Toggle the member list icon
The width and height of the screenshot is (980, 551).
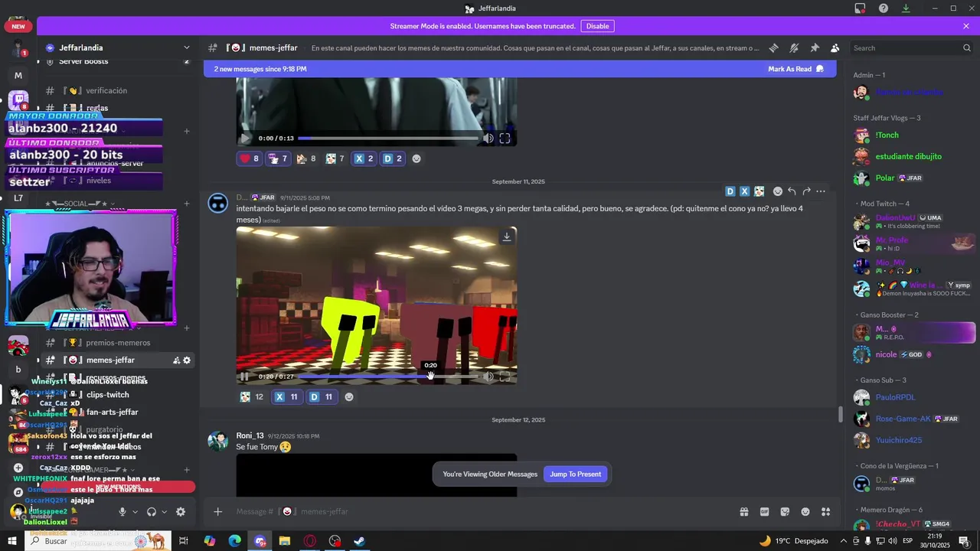(x=835, y=48)
